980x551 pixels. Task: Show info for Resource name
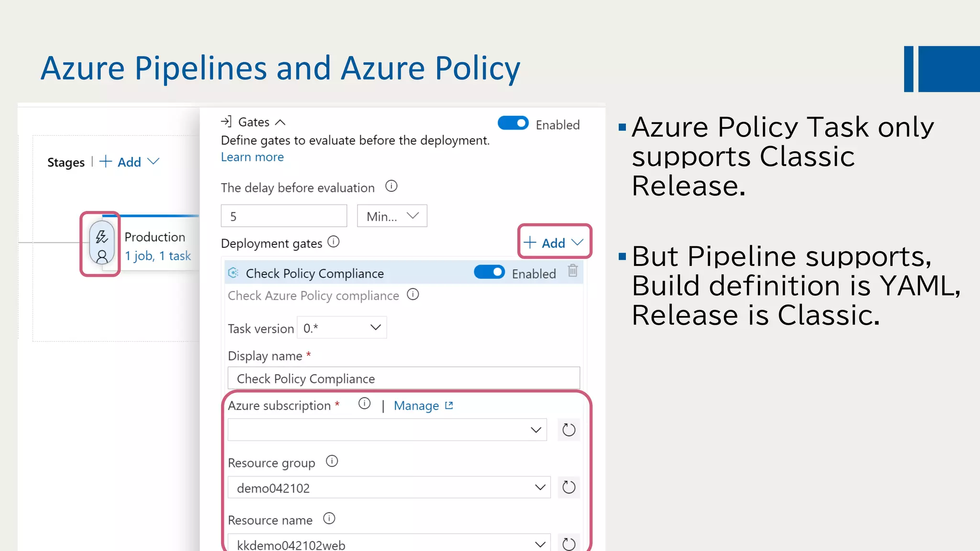click(x=329, y=518)
